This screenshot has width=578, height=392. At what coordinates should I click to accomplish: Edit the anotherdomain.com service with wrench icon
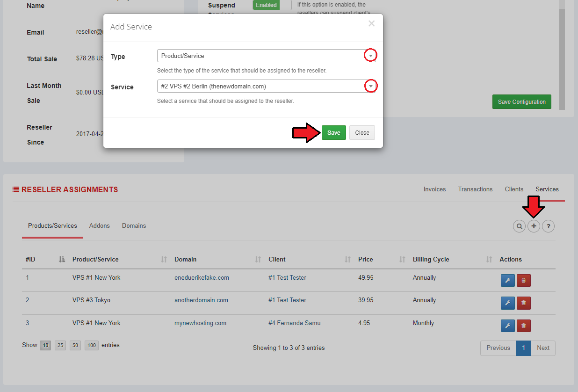508,303
